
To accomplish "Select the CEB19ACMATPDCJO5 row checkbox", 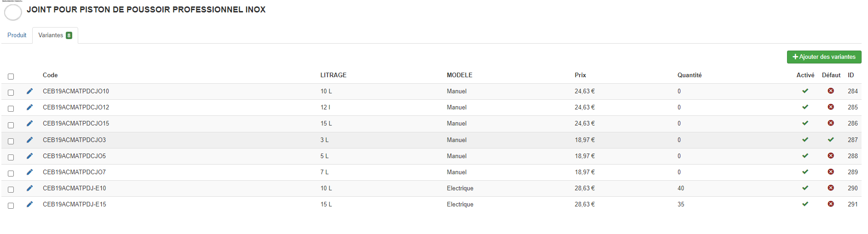I will point(11,157).
